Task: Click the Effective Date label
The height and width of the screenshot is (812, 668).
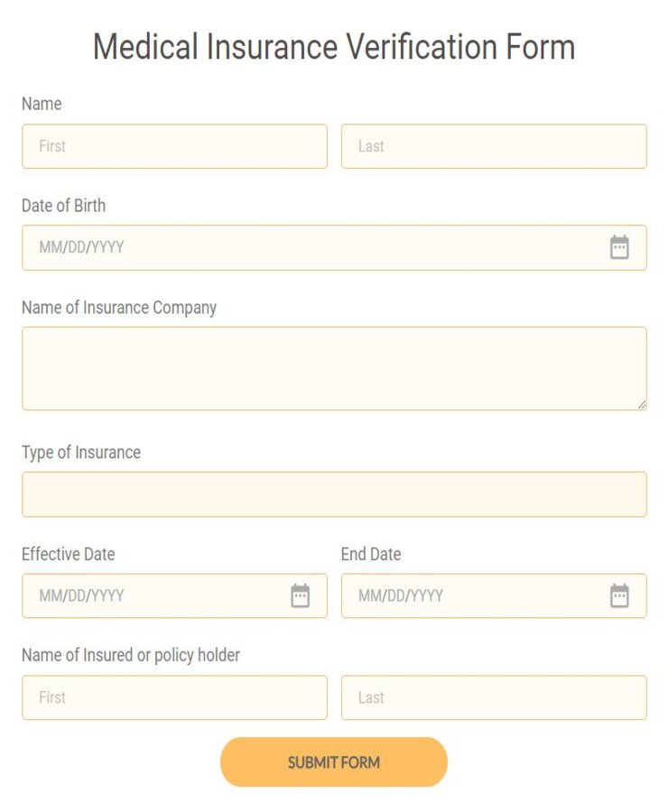Action: pos(68,554)
